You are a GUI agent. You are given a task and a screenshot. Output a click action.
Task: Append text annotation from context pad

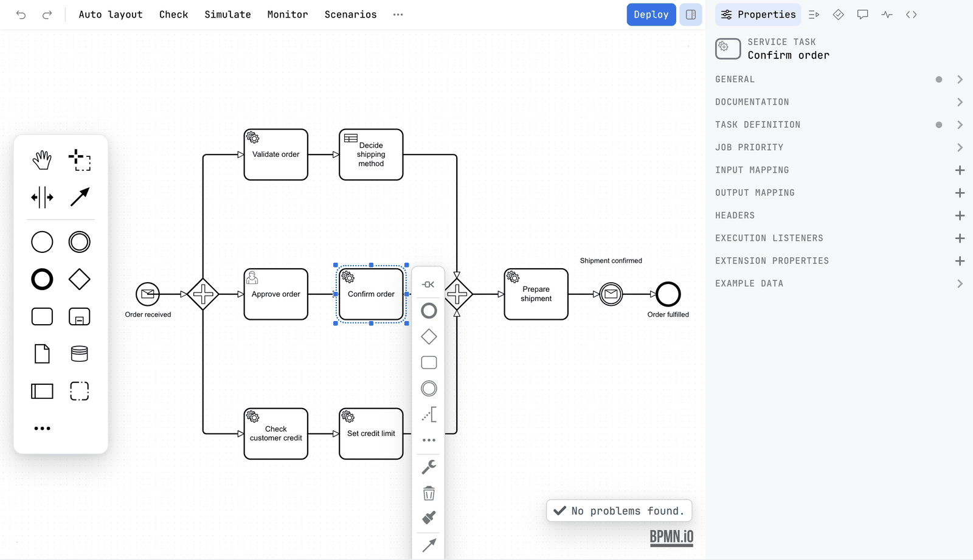[429, 415]
